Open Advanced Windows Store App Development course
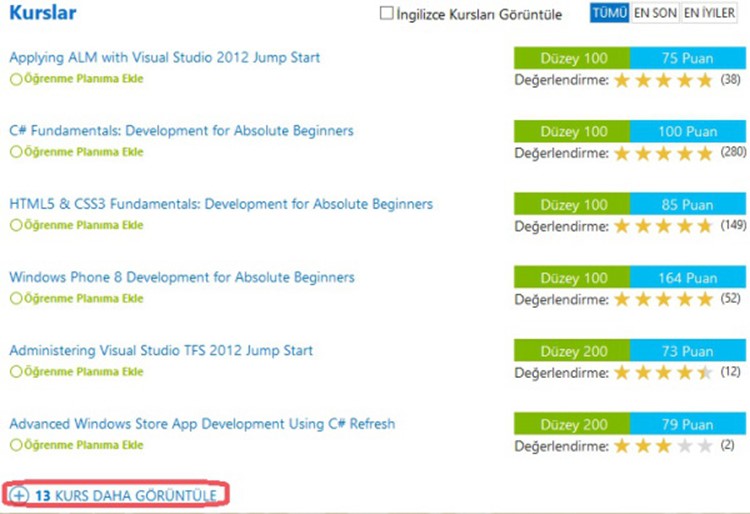Screen dimensions: 750x514 pyautogui.click(x=202, y=424)
